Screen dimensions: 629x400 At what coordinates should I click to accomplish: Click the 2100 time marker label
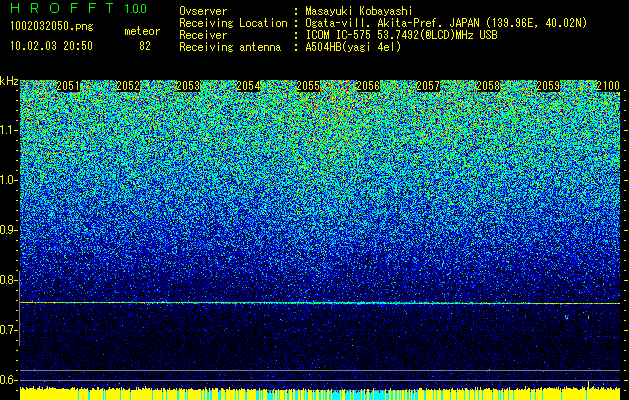click(608, 86)
